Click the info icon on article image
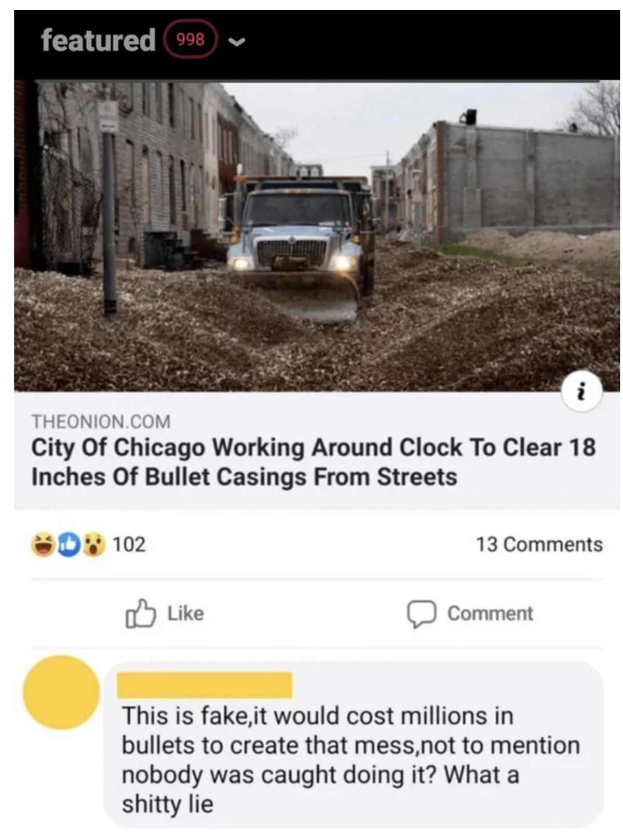Image resolution: width=623 pixels, height=840 pixels. point(583,392)
